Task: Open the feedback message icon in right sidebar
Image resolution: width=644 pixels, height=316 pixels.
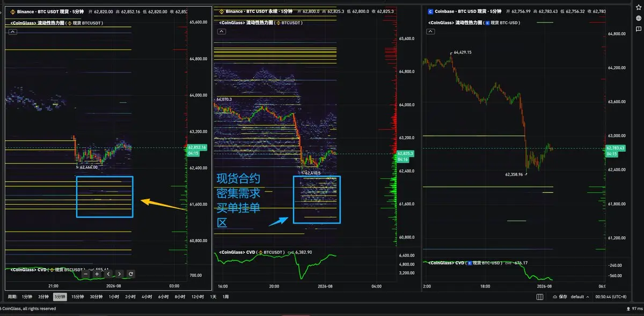Action: coord(638,30)
